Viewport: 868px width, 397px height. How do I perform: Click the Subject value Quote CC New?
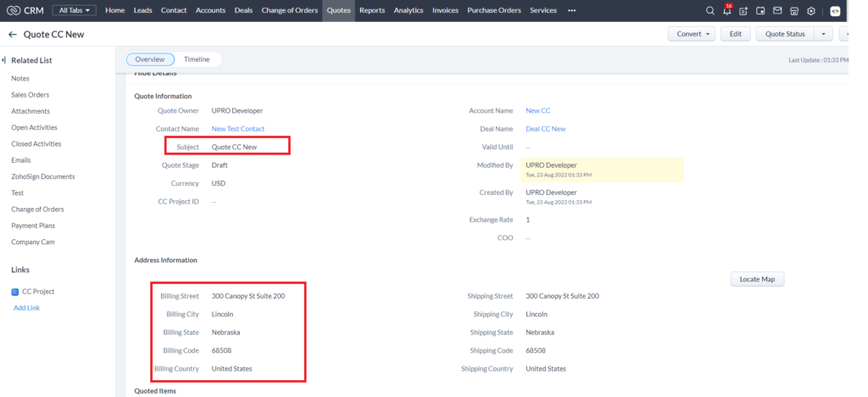tap(234, 148)
